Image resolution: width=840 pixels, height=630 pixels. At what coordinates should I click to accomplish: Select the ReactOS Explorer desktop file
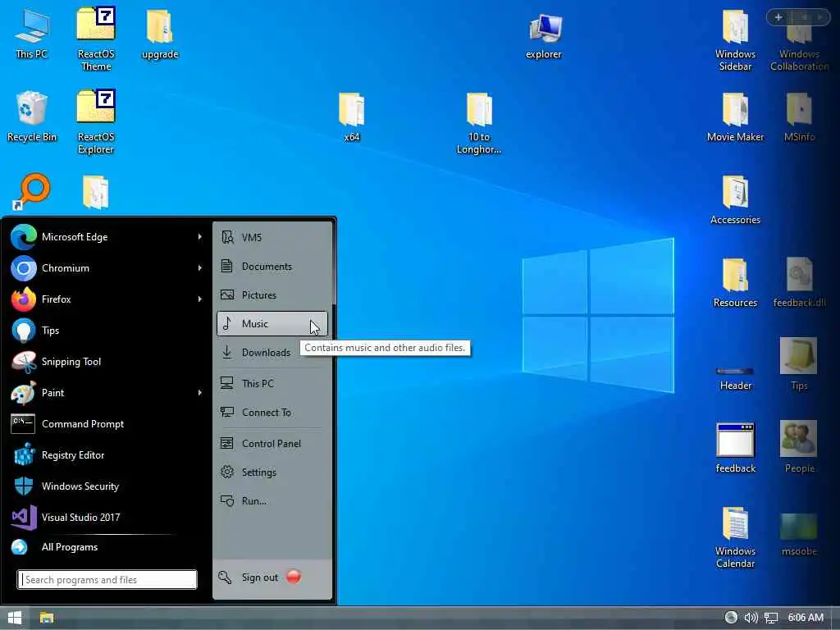pos(96,122)
